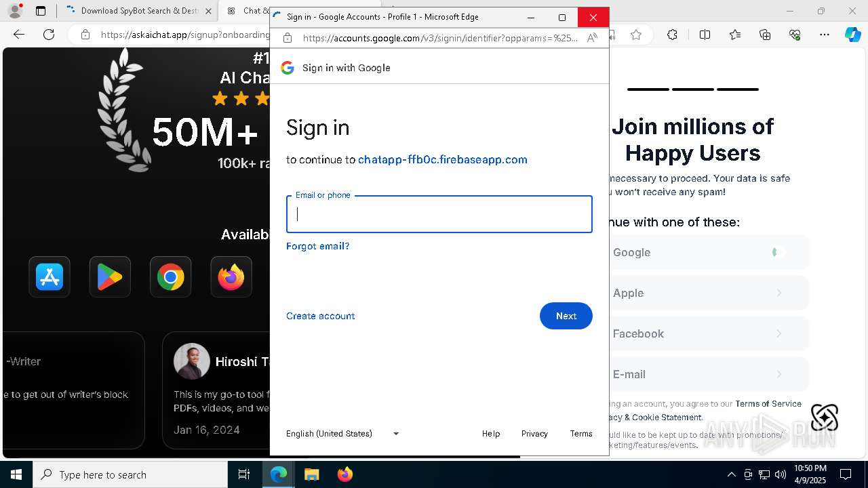This screenshot has width=868, height=488.
Task: Continue with Google sign-up option
Action: (x=709, y=252)
